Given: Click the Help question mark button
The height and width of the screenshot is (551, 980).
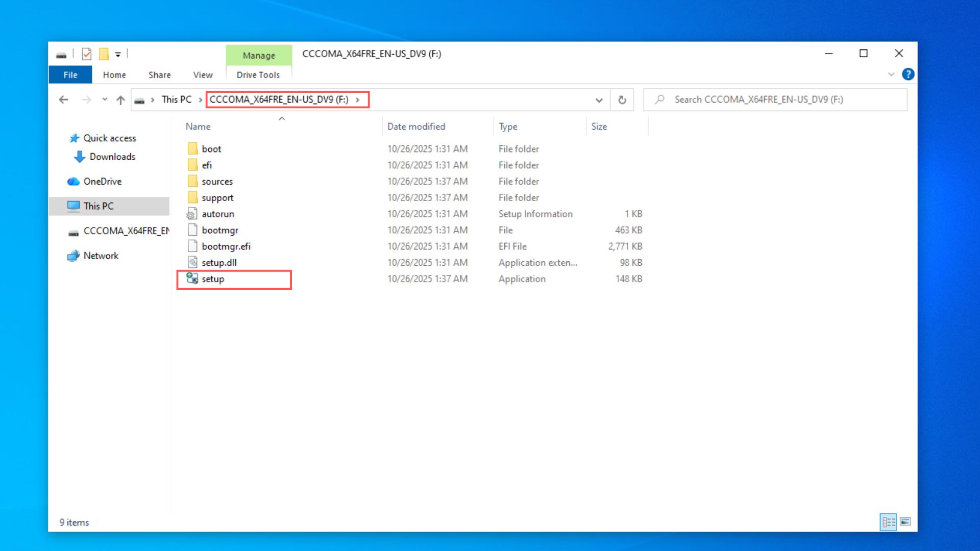Looking at the screenshot, I should (x=909, y=74).
